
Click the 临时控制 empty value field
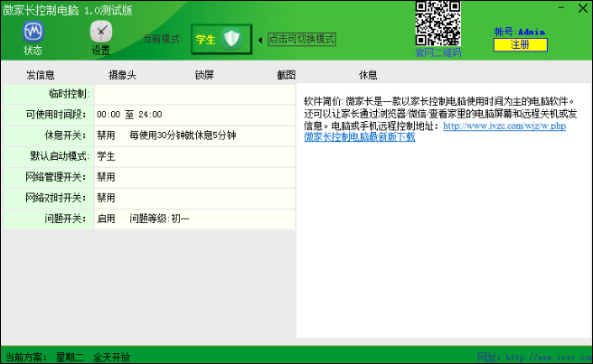194,94
